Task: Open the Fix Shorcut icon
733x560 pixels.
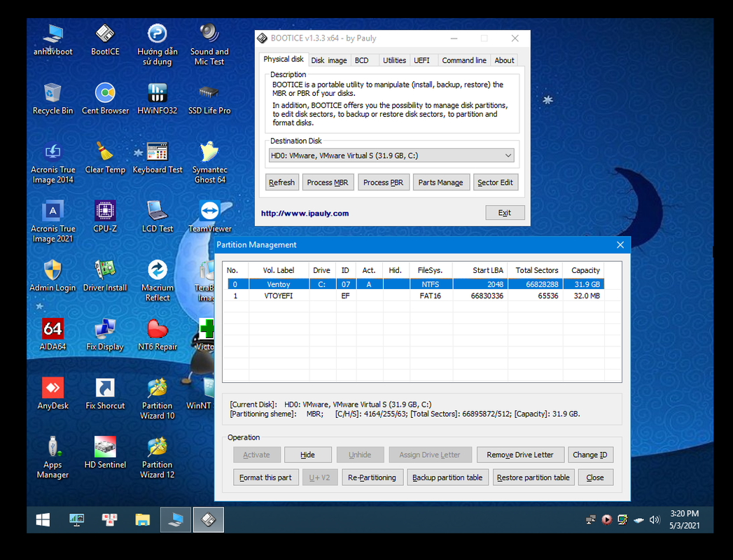Action: point(105,393)
